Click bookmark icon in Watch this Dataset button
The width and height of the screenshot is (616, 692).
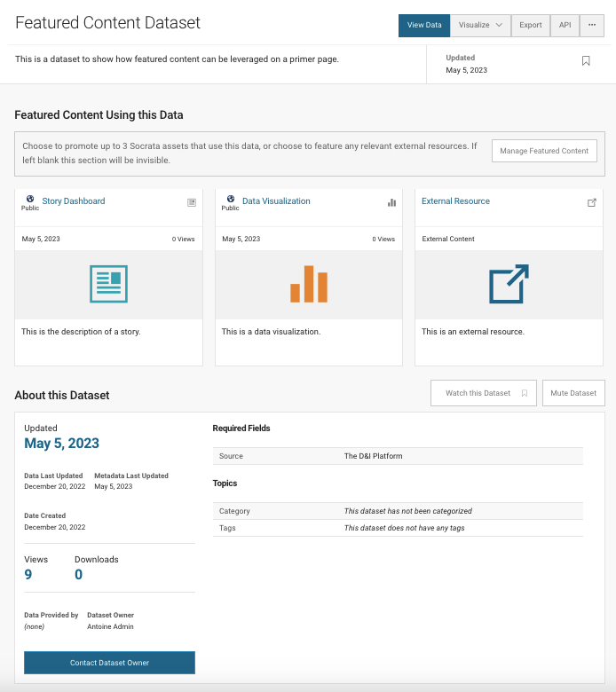tap(525, 393)
